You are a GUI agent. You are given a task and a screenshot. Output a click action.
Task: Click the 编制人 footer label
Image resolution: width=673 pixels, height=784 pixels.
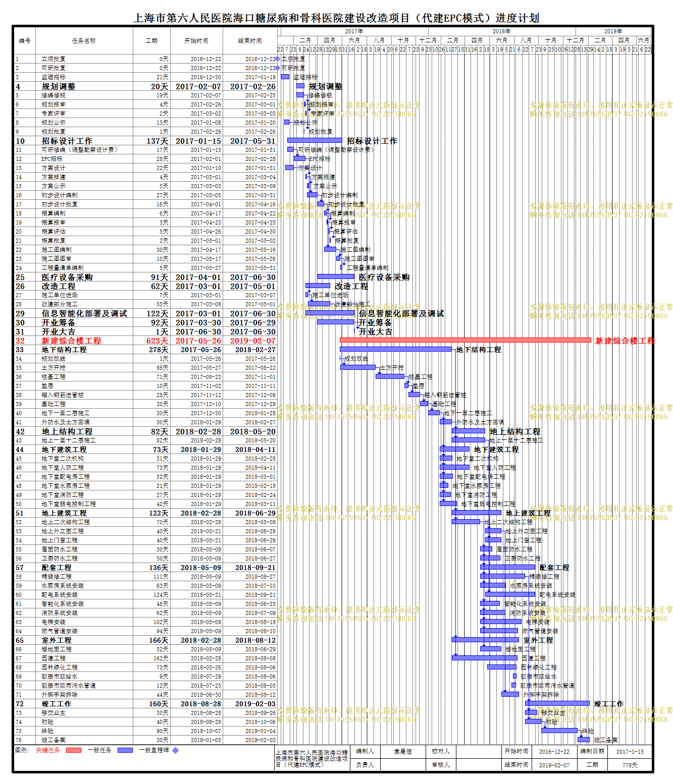coord(365,751)
